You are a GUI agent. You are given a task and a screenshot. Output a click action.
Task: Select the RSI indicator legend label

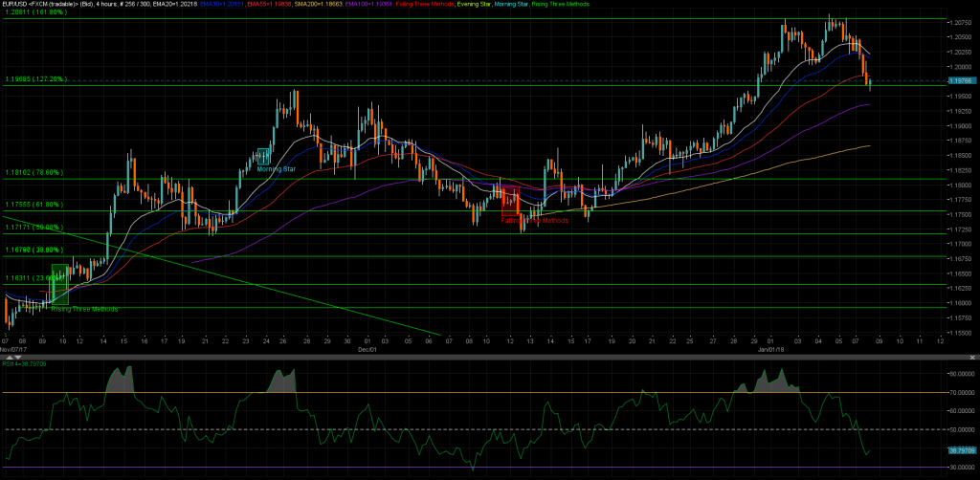click(25, 363)
